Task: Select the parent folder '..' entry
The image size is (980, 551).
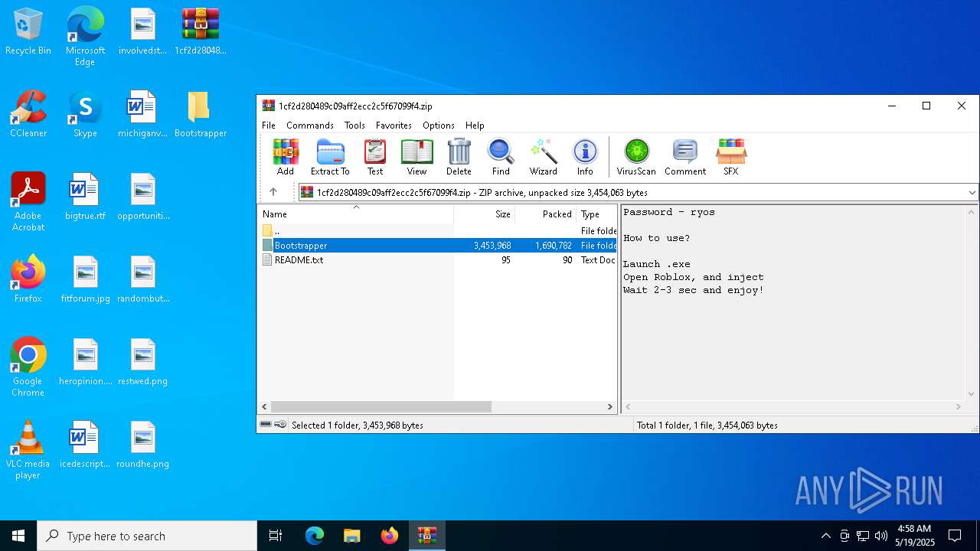Action: tap(437, 230)
